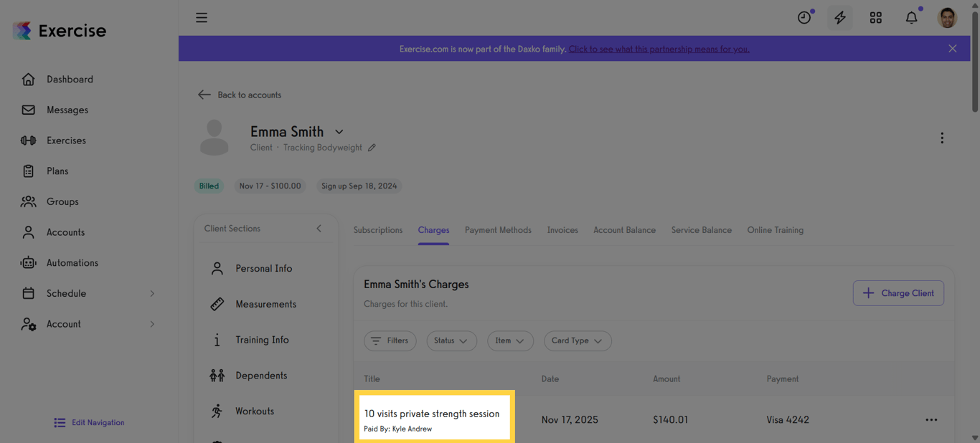Open the quick actions lightning icon
Viewport: 980px width, 443px height.
pos(839,17)
